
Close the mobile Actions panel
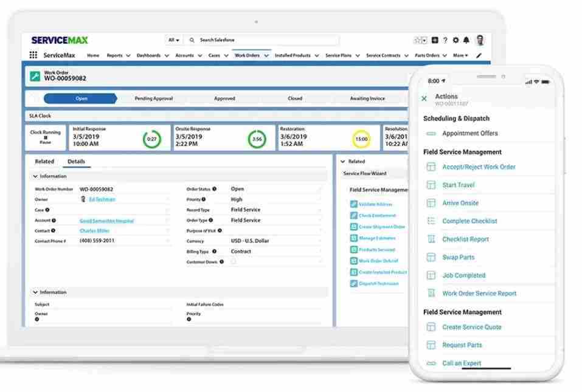click(x=424, y=98)
